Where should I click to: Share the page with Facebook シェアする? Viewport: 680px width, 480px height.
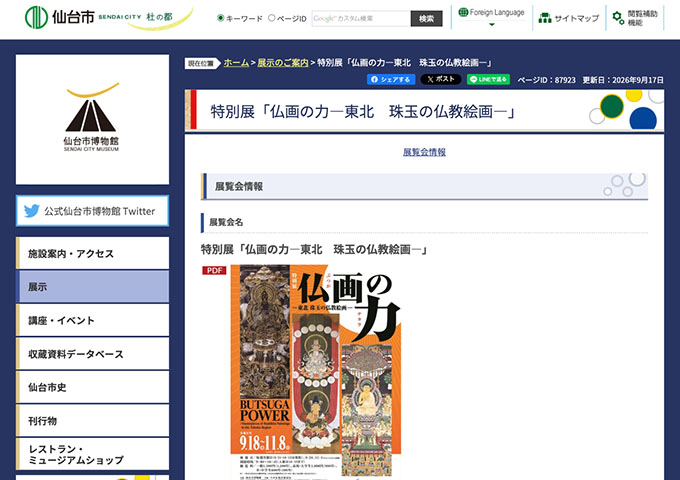click(x=391, y=79)
